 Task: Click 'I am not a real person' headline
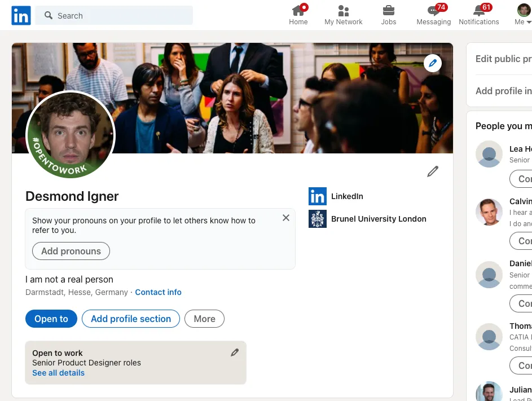pos(69,279)
